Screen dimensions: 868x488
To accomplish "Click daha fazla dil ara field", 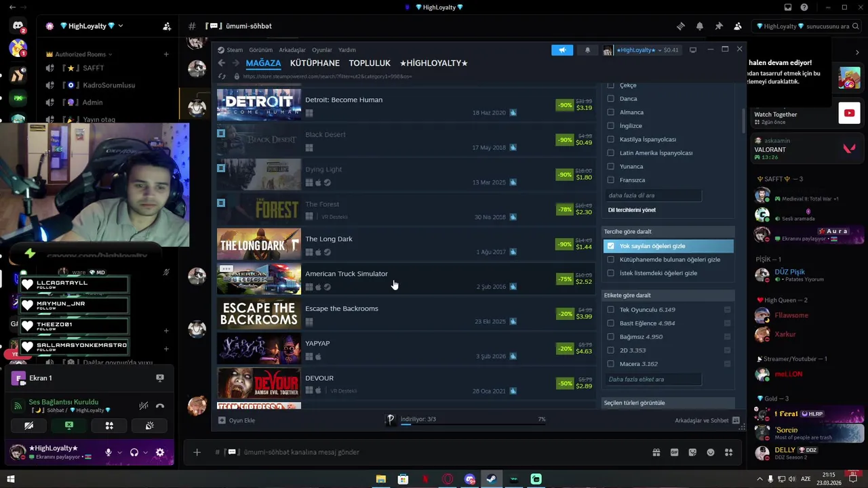I will [653, 195].
